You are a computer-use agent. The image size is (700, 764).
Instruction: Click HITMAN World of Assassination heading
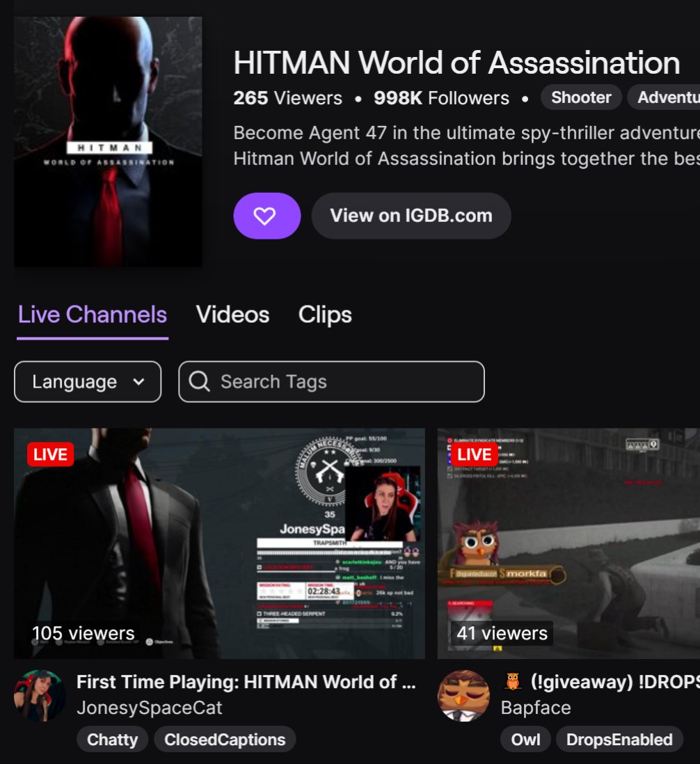456,63
